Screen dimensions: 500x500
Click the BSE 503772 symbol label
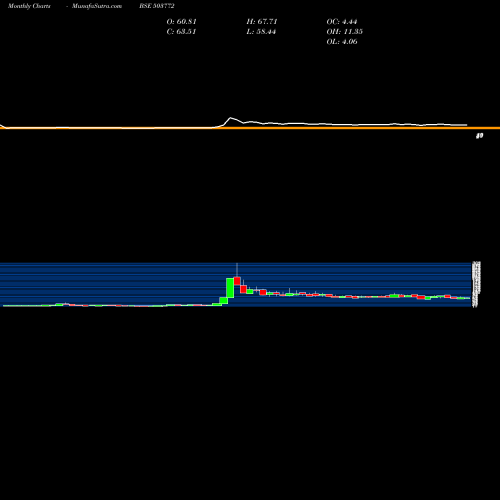tap(157, 6)
